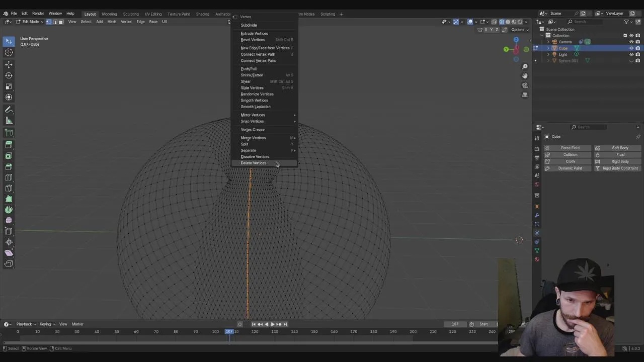644x362 pixels.
Task: Open the Tool properties tab icon
Action: (537, 138)
